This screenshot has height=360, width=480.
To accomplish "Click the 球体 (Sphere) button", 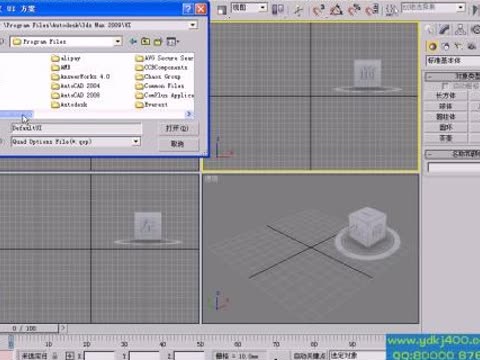I will pyautogui.click(x=446, y=106).
